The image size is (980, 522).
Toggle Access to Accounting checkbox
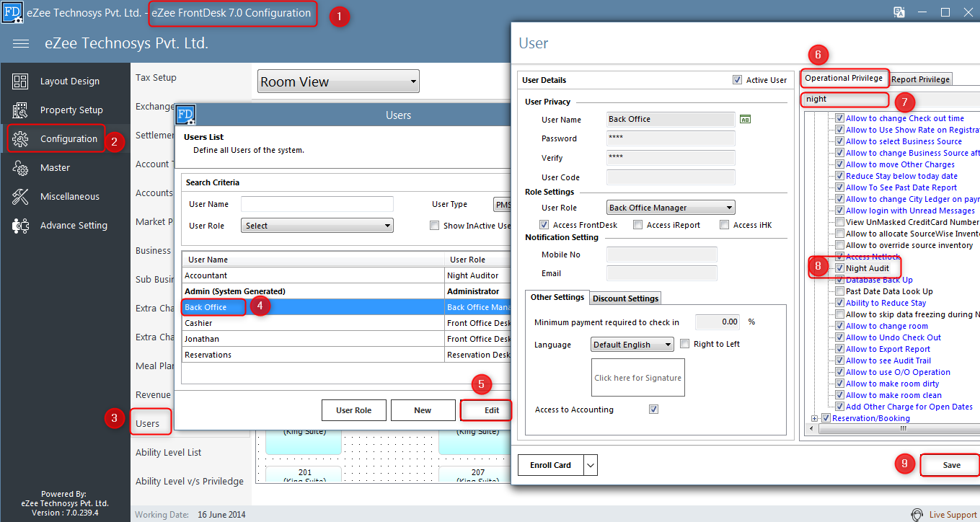pos(654,410)
